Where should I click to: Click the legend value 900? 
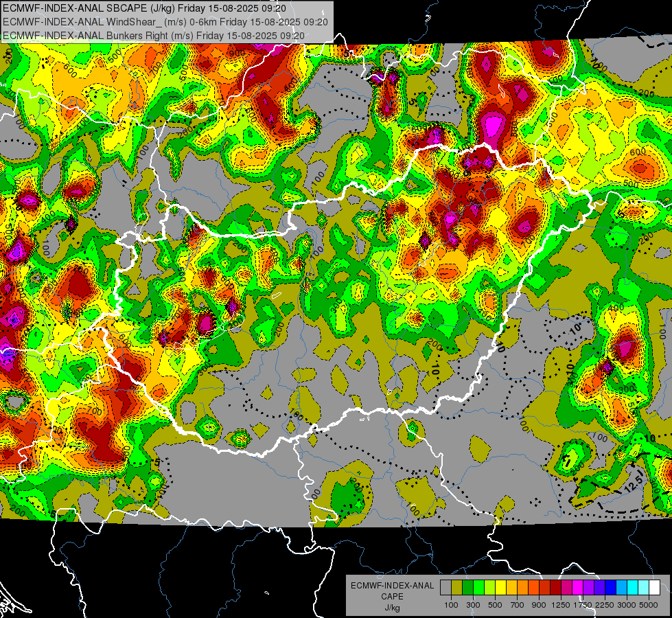[x=539, y=605]
